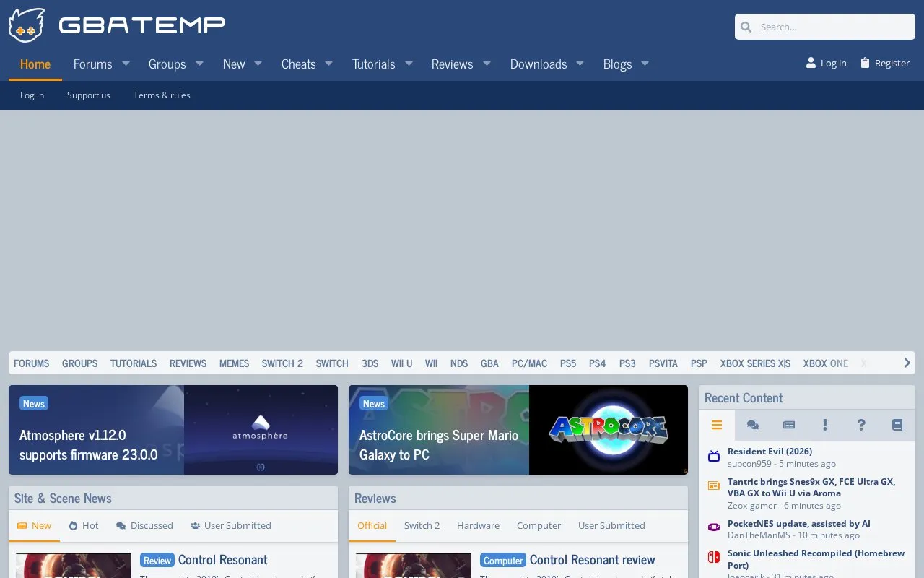Expand the Tutorials dropdown arrow

[409, 64]
